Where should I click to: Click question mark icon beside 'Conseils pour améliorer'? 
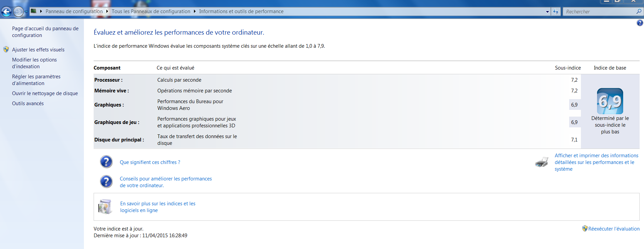point(106,182)
